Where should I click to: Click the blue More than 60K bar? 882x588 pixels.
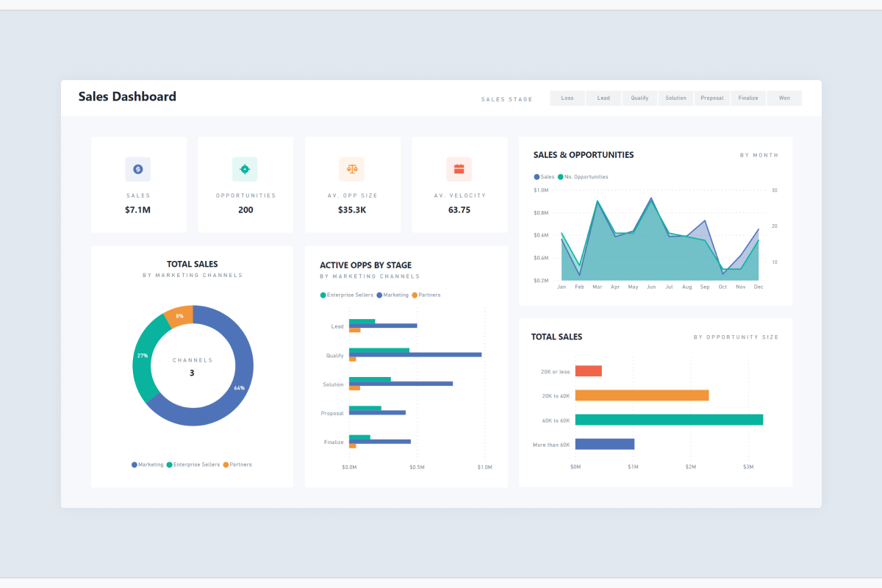[605, 444]
